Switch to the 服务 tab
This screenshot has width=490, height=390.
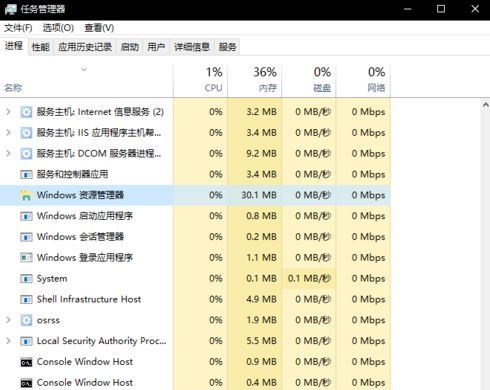point(227,47)
